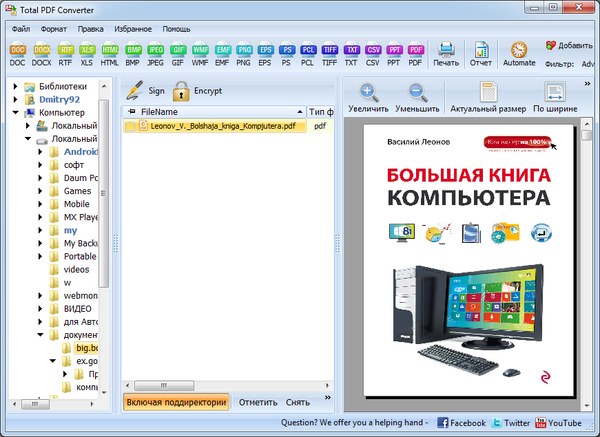The height and width of the screenshot is (437, 600).
Task: Open the Избранное menu
Action: (134, 29)
